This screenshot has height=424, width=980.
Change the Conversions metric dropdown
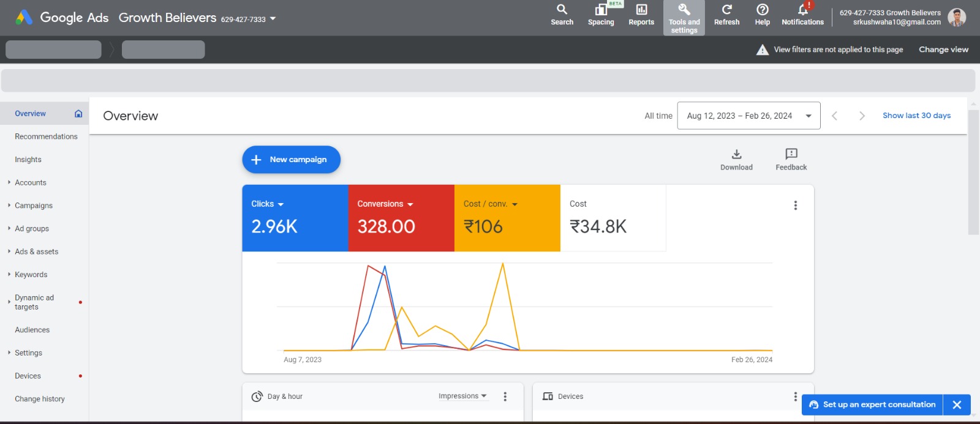tap(385, 204)
